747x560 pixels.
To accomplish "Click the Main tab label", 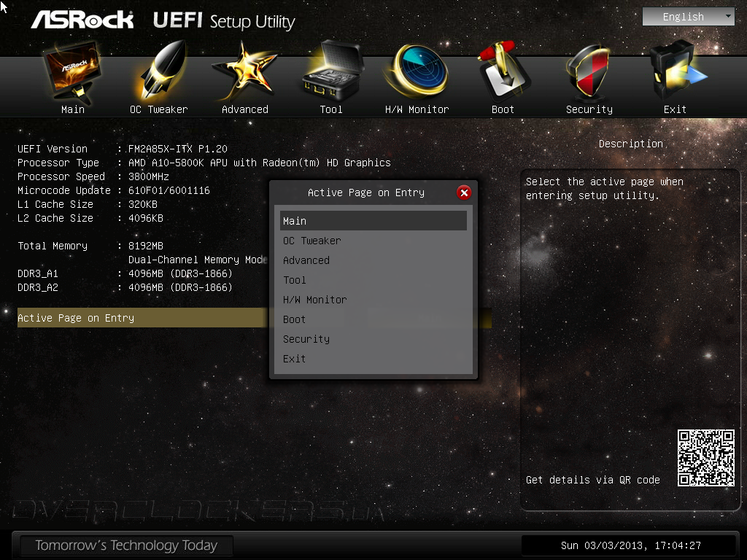I will (73, 109).
